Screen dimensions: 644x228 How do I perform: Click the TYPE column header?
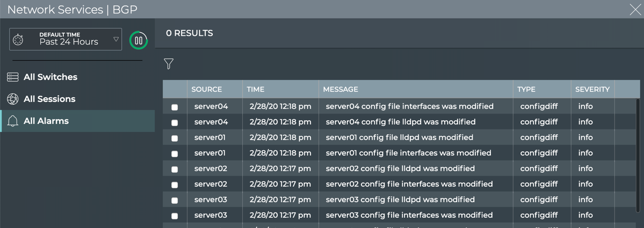pos(526,90)
